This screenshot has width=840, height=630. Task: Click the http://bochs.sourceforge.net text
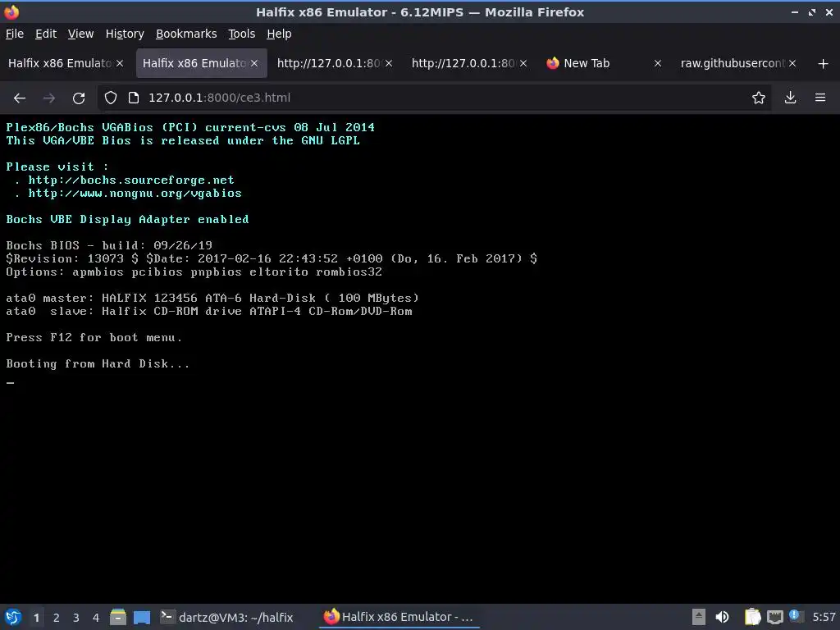130,180
